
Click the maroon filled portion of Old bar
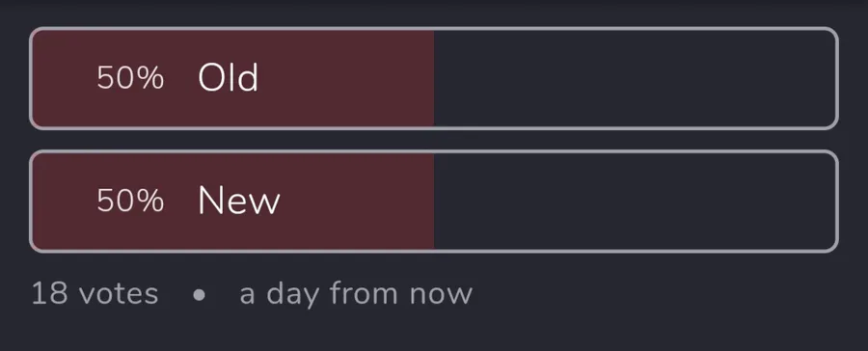pos(233,78)
